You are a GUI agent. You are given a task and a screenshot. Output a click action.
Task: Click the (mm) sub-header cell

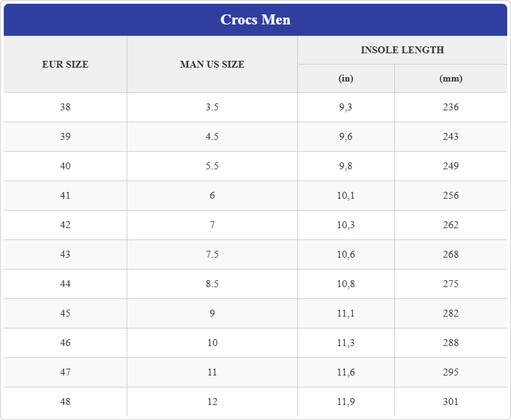click(451, 78)
